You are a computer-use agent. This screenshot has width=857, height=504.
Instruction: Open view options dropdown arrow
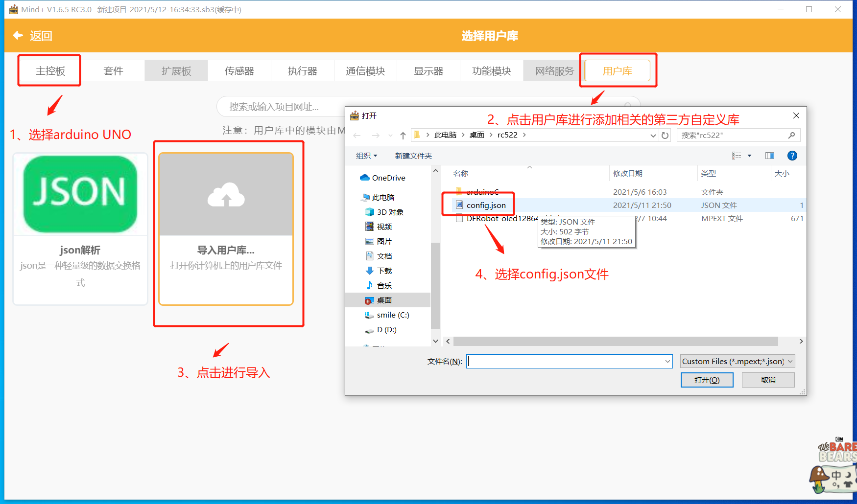[x=749, y=156]
